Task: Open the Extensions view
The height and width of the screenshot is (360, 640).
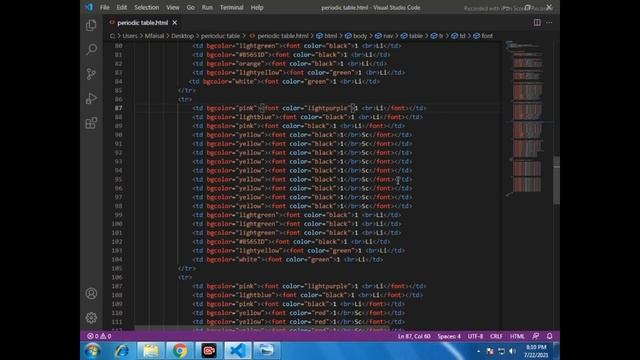Action: 91,123
